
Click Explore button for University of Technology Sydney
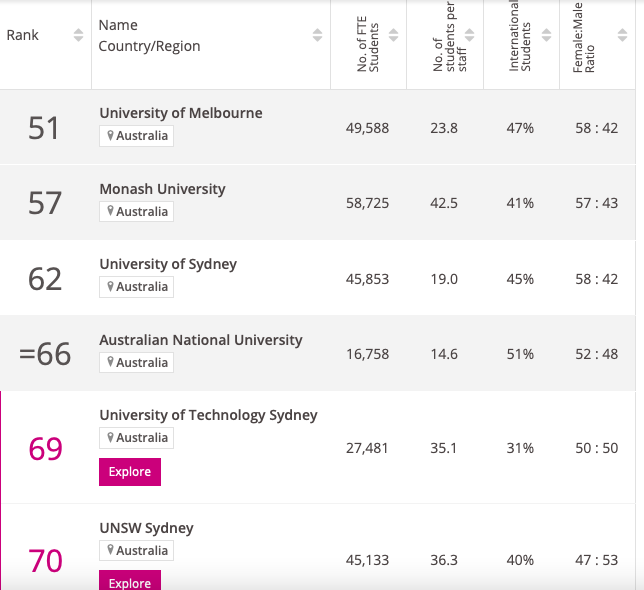[x=130, y=472]
